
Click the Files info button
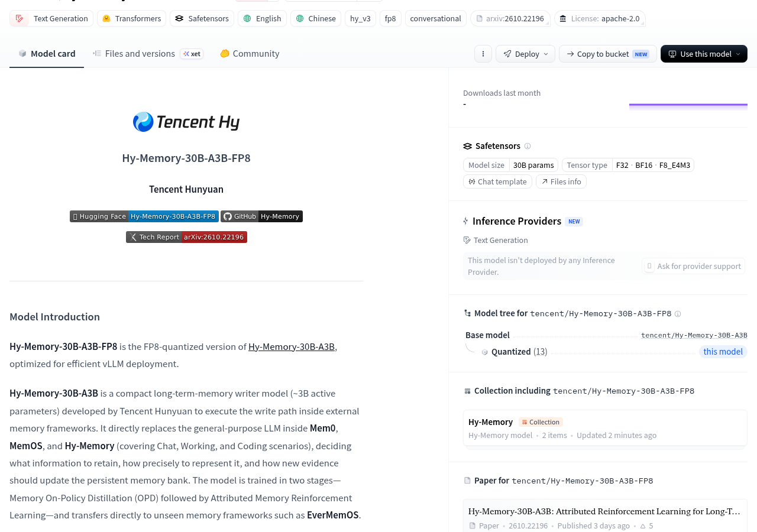coord(561,181)
